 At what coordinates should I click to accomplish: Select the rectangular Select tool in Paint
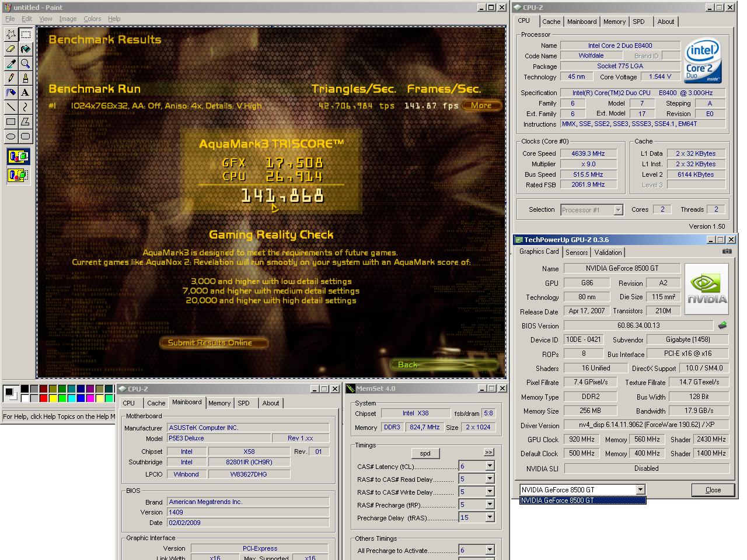[26, 34]
